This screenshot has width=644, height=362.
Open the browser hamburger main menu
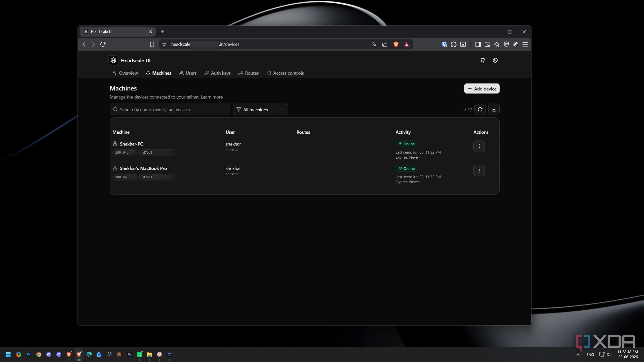pos(525,44)
